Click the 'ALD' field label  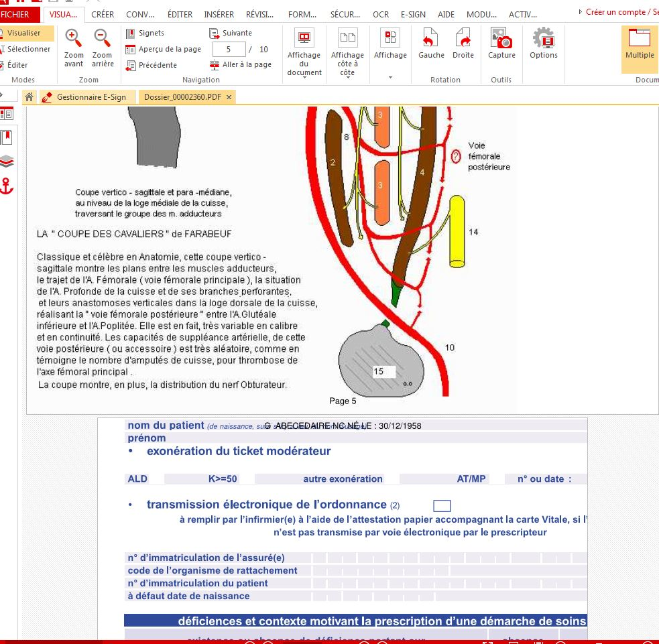pyautogui.click(x=137, y=479)
